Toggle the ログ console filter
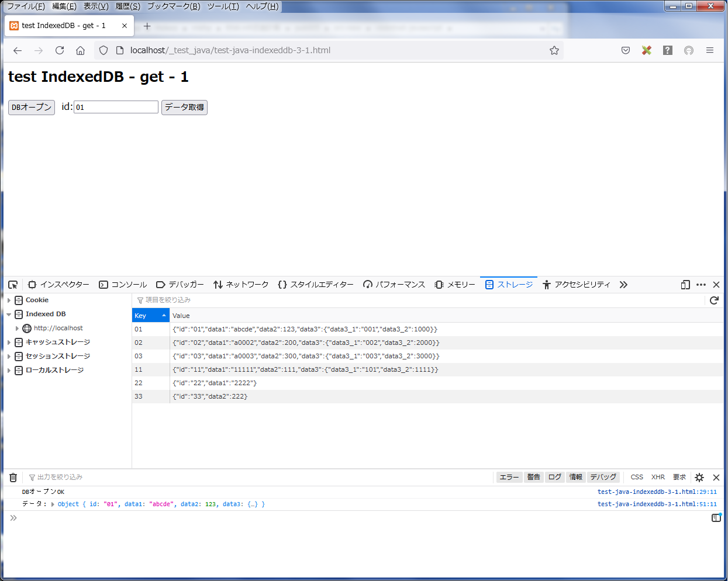 555,478
